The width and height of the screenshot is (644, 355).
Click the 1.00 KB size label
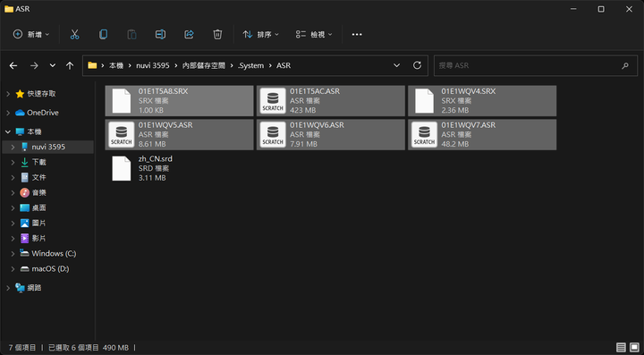(x=151, y=110)
